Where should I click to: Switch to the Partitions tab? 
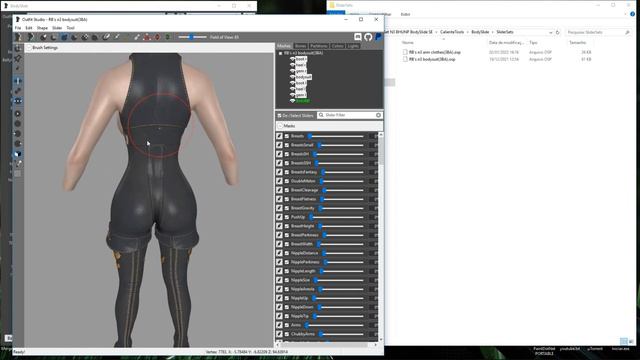(319, 46)
